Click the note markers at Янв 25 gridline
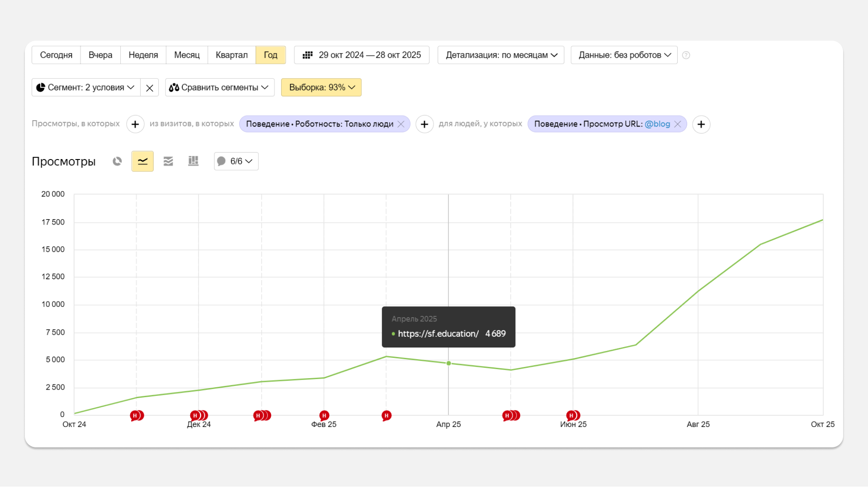This screenshot has width=868, height=488. tap(262, 416)
